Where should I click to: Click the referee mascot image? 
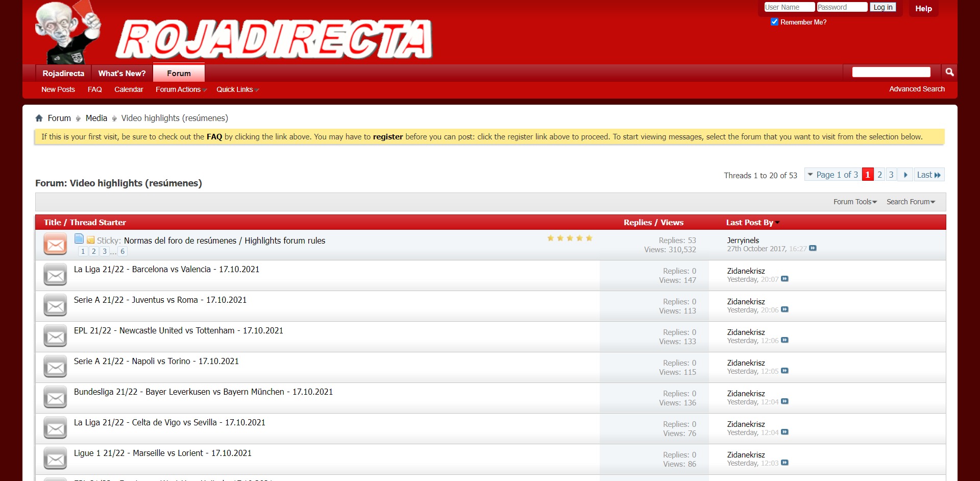67,32
